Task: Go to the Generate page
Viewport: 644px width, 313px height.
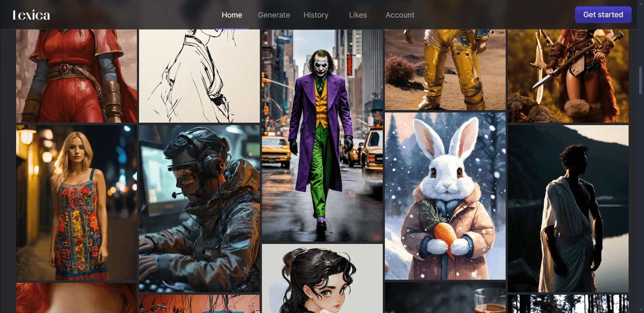Action: (274, 15)
